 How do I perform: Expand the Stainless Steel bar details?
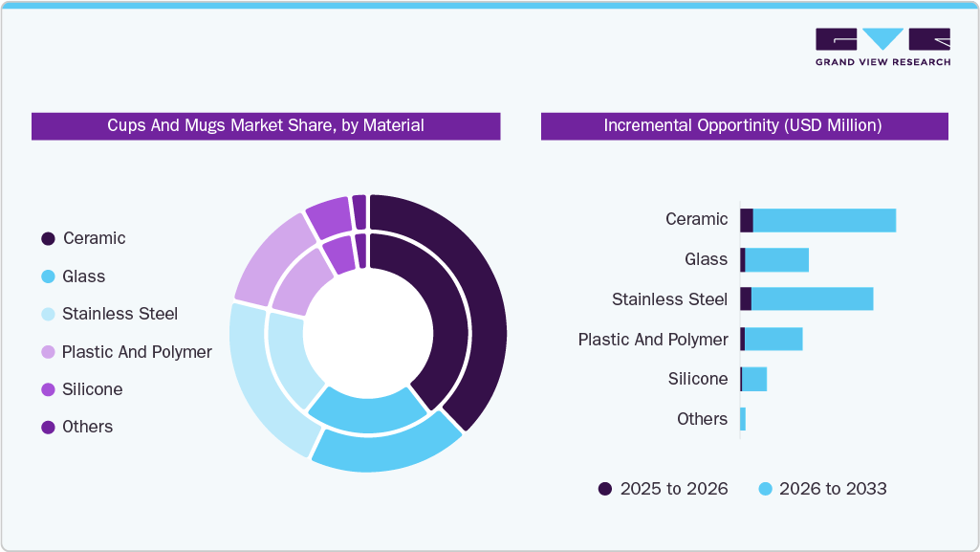pyautogui.click(x=808, y=298)
